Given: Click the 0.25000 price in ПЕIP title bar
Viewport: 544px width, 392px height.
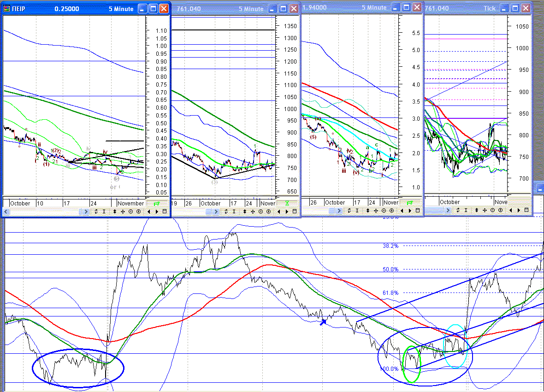Looking at the screenshot, I should (x=66, y=9).
